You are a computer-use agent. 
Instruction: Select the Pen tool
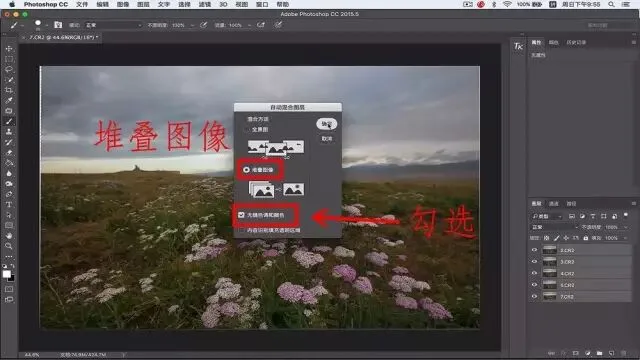click(x=9, y=194)
